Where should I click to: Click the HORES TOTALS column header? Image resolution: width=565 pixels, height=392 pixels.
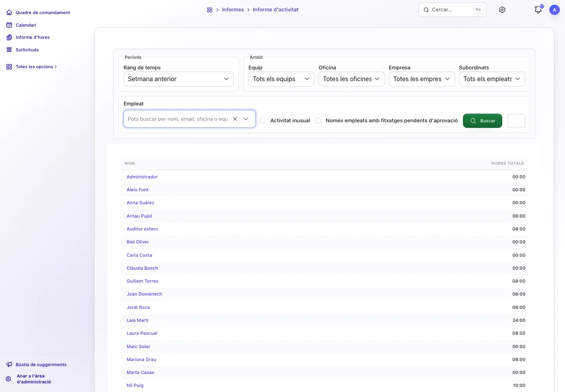click(507, 163)
